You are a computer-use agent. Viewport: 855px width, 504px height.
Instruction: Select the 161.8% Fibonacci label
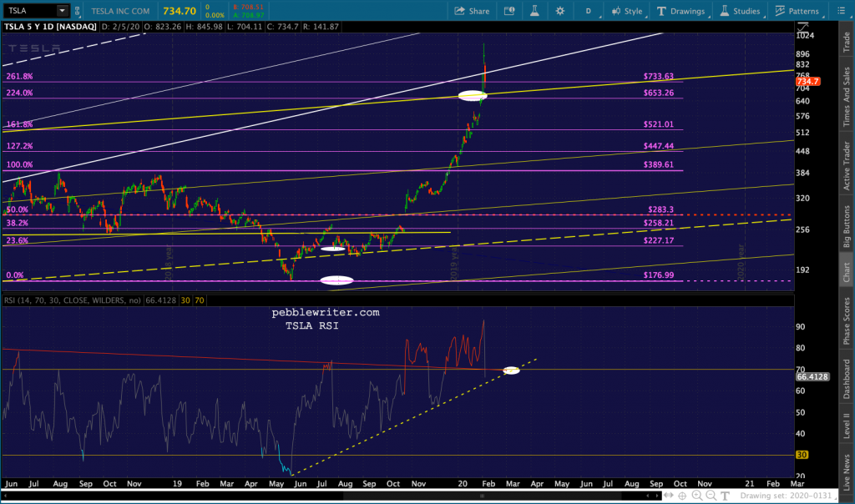[20, 124]
